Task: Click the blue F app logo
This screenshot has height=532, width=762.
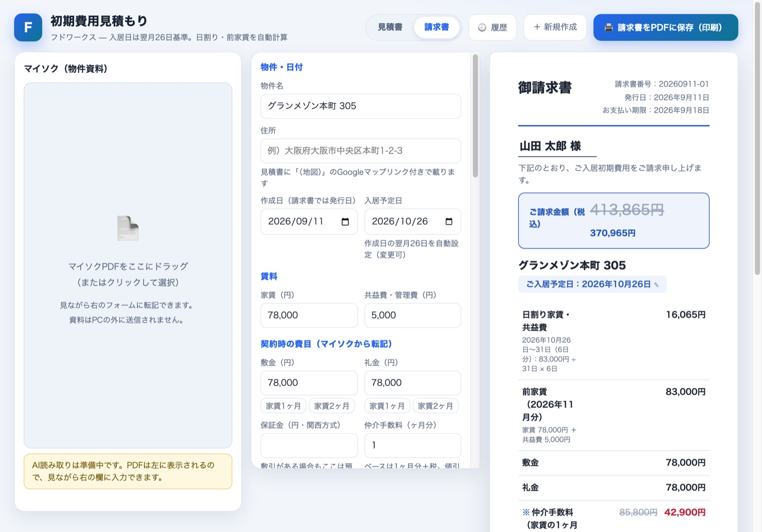Action: pos(28,28)
